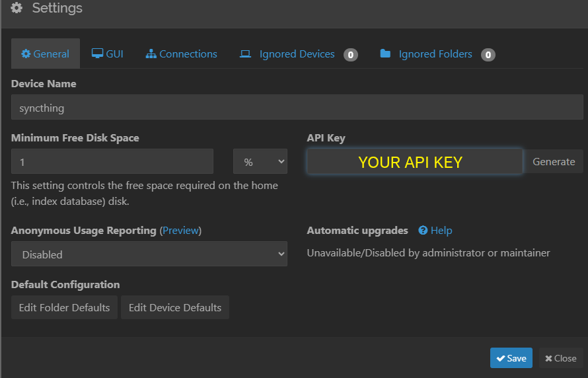Click the 'Default Configuration' heading

pyautogui.click(x=65, y=285)
